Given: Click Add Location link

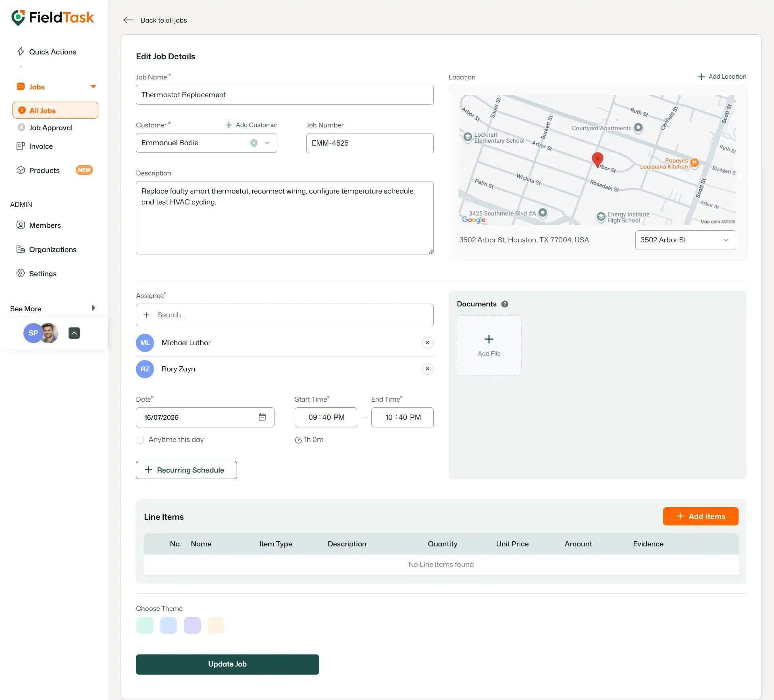Looking at the screenshot, I should 722,77.
